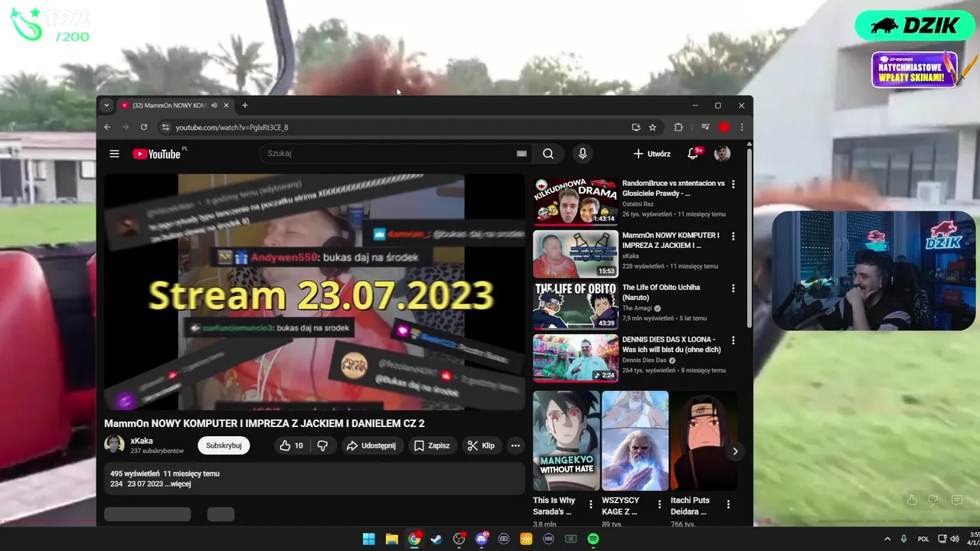Click the Ostatni Raz channel name
The height and width of the screenshot is (551, 980).
pyautogui.click(x=638, y=204)
